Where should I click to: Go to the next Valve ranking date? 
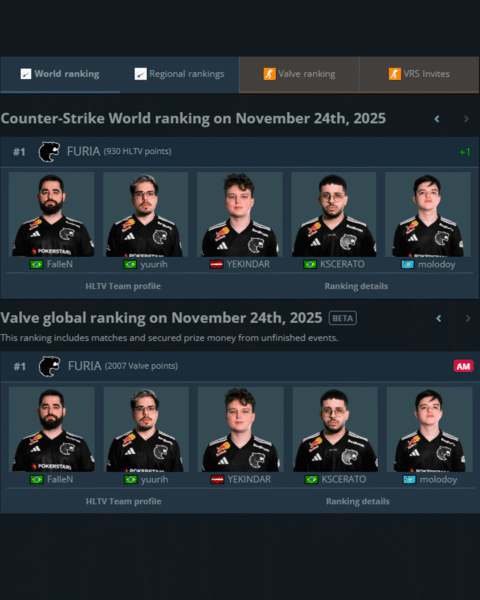pos(468,318)
